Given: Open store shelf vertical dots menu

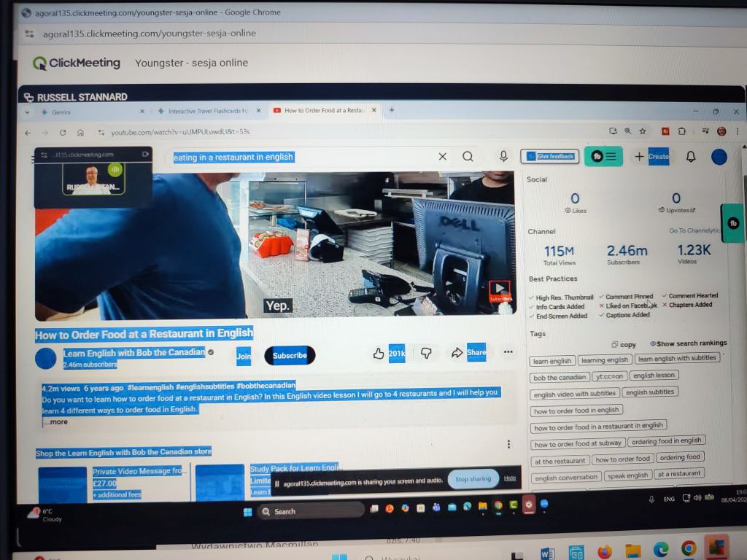Looking at the screenshot, I should pos(508,444).
